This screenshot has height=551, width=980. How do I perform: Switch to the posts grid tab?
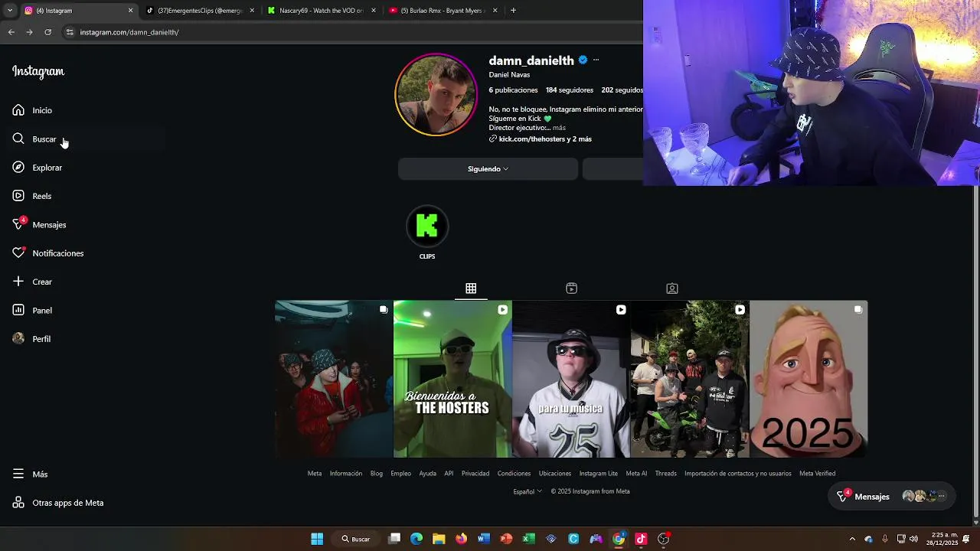[471, 289]
